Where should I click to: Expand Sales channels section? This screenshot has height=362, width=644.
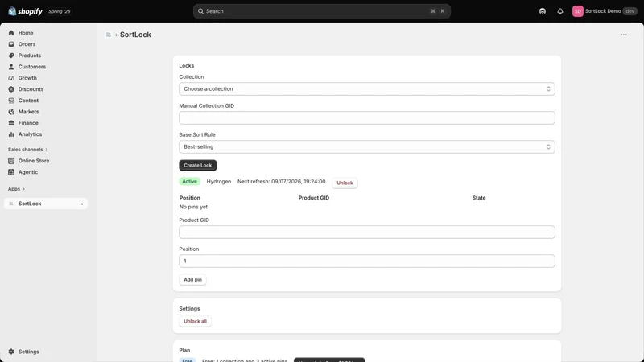point(28,150)
